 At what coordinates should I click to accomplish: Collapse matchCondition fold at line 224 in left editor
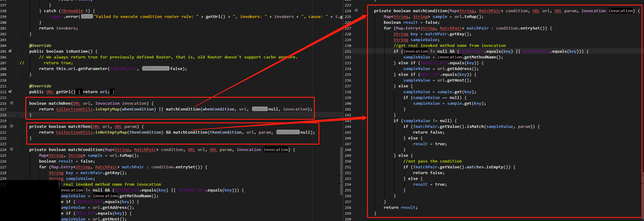18,150
